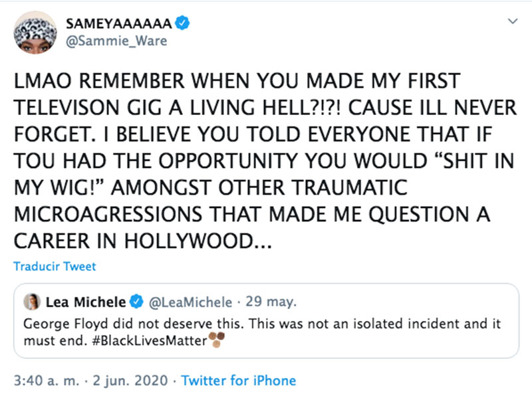
Task: Click the Traducir Tweet link
Action: pyautogui.click(x=55, y=266)
